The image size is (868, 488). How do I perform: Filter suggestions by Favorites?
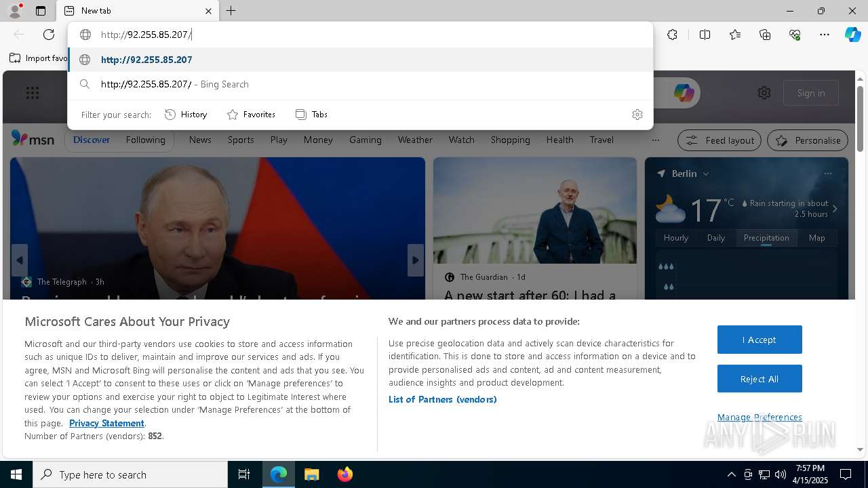[251, 115]
